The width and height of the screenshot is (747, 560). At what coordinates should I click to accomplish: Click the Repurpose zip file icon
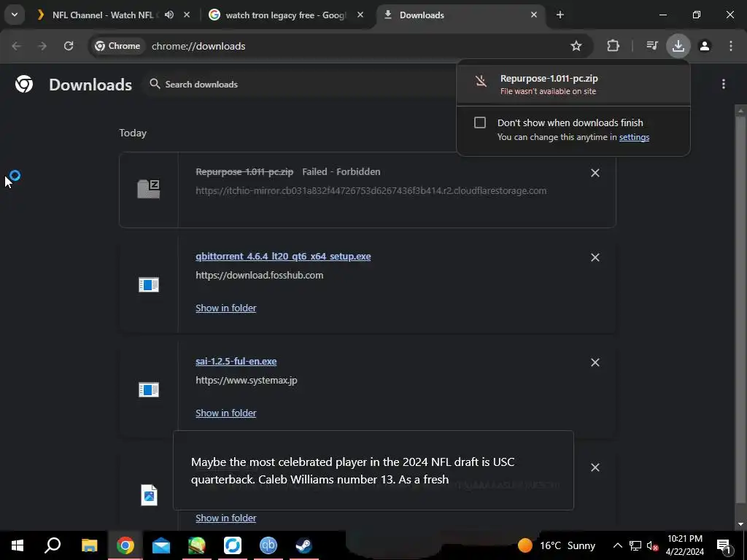pyautogui.click(x=149, y=189)
